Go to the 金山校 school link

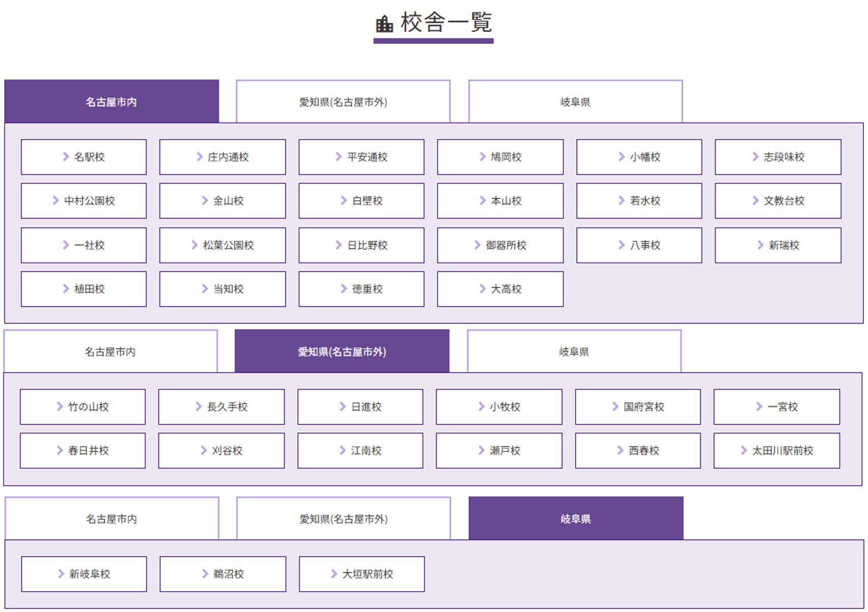click(223, 201)
